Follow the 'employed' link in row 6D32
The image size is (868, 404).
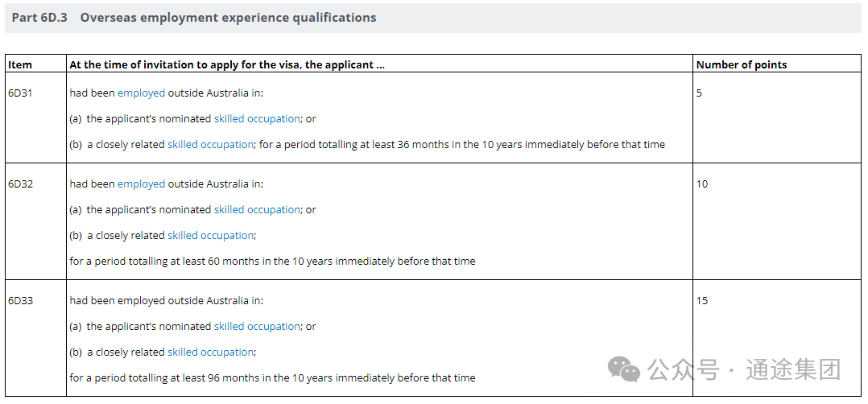pyautogui.click(x=141, y=184)
